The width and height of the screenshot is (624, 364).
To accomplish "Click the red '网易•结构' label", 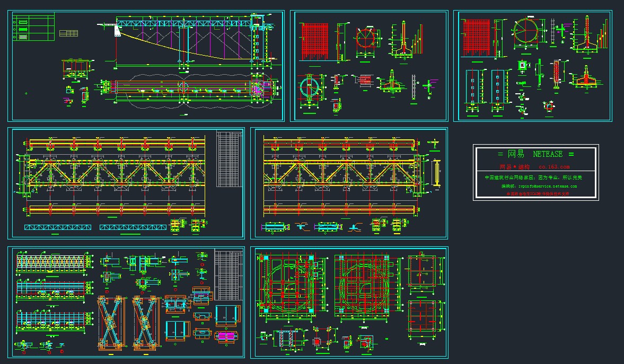I will pyautogui.click(x=515, y=167).
